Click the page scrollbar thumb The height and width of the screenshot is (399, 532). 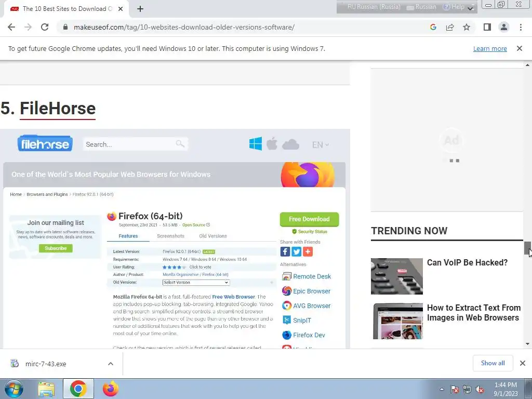click(x=527, y=248)
